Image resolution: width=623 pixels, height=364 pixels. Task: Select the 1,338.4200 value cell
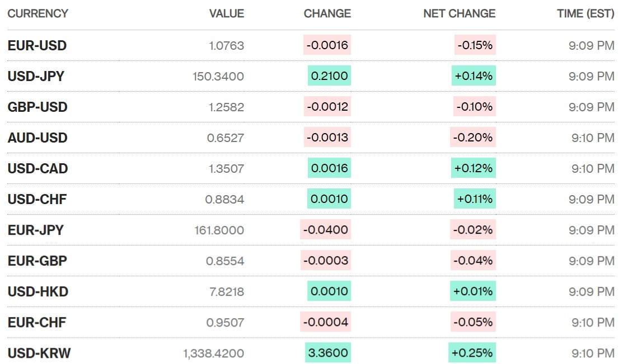click(213, 353)
